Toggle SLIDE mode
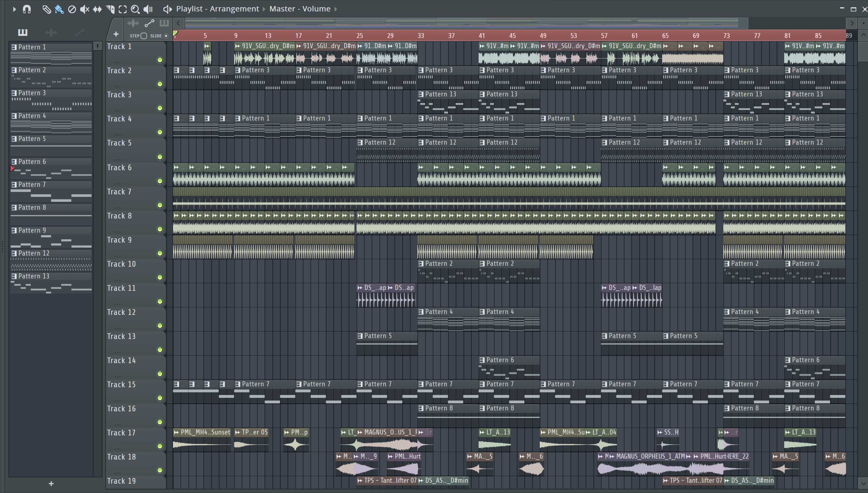This screenshot has width=868, height=493. (166, 36)
